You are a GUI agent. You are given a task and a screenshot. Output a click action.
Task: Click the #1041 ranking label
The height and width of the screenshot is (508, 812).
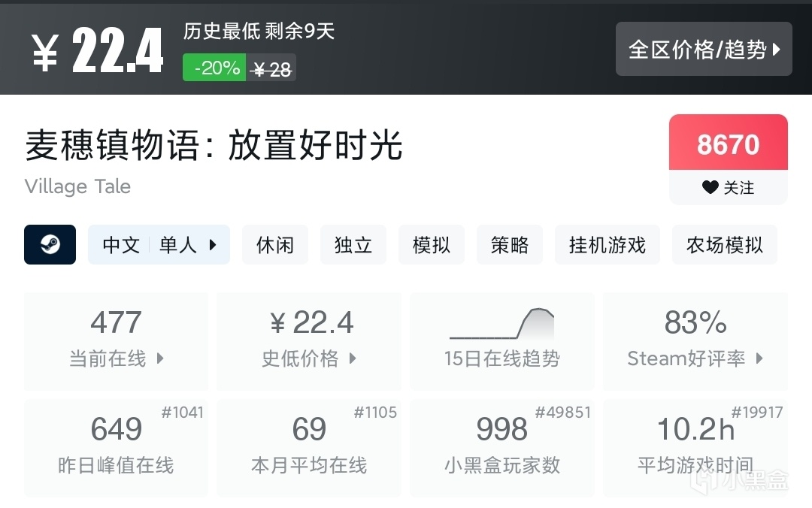pyautogui.click(x=182, y=413)
